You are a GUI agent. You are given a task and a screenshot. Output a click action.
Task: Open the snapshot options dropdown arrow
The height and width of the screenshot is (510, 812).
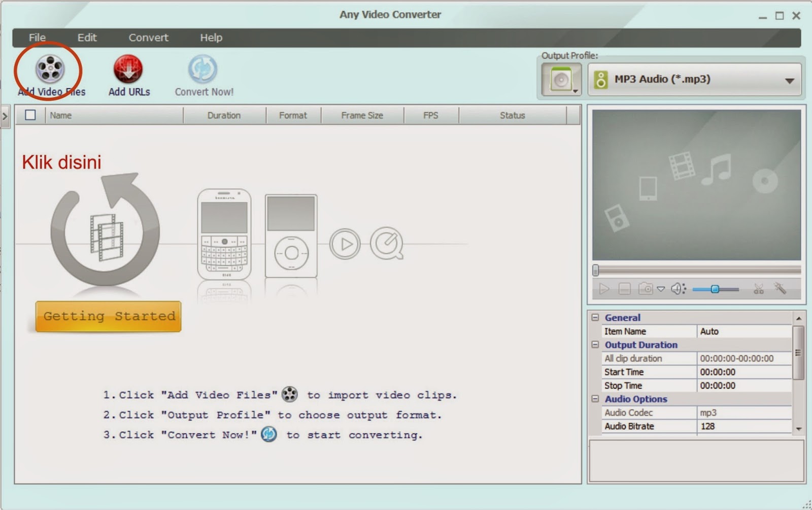(660, 288)
